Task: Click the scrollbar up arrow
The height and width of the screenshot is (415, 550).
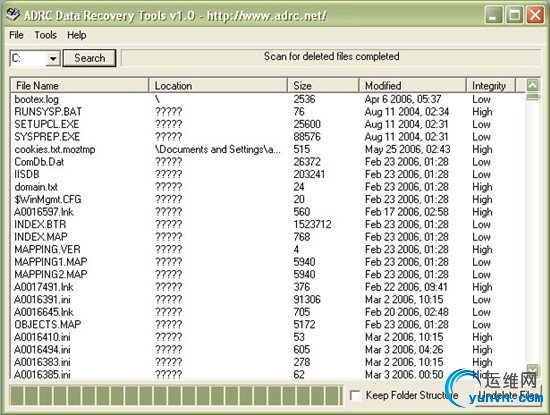Action: [532, 85]
